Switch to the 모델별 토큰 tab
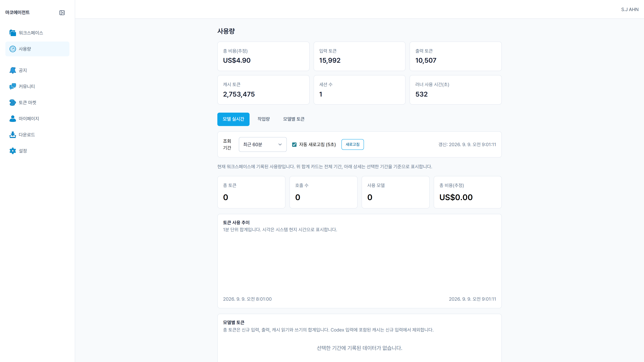 pos(293,119)
